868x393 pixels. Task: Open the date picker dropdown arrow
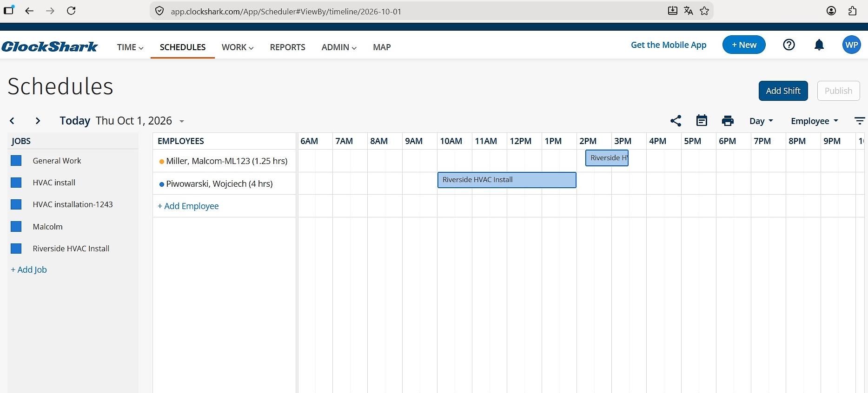tap(182, 121)
